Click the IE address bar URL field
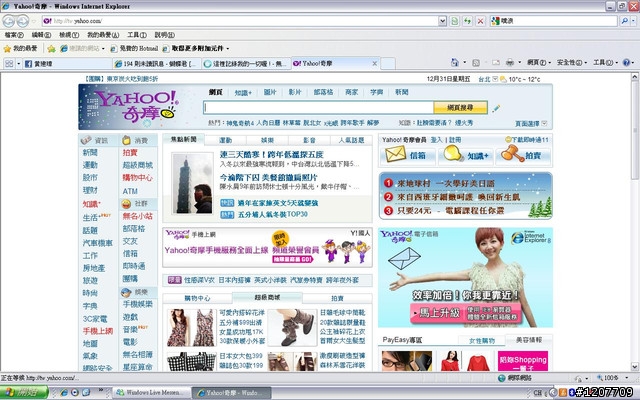The width and height of the screenshot is (640, 400). pos(241,21)
